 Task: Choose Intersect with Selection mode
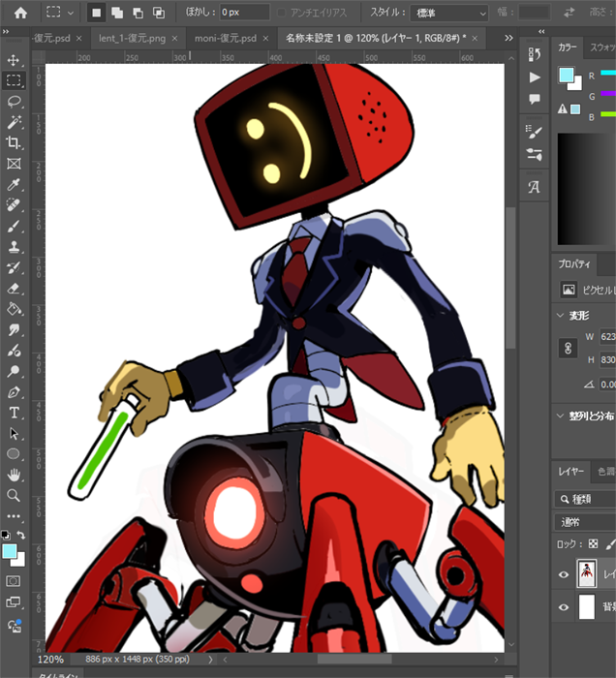[x=159, y=13]
